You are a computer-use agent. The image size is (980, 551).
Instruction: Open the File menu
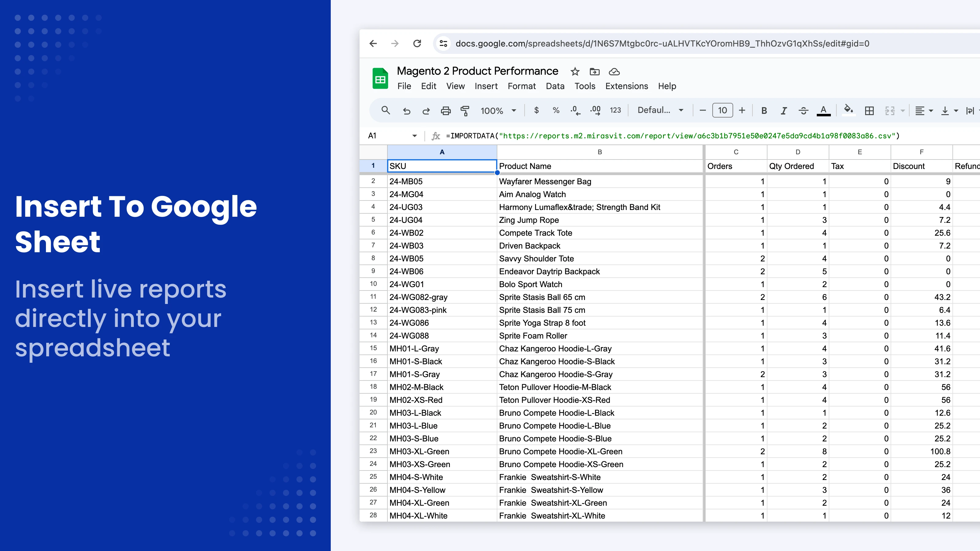(x=404, y=86)
